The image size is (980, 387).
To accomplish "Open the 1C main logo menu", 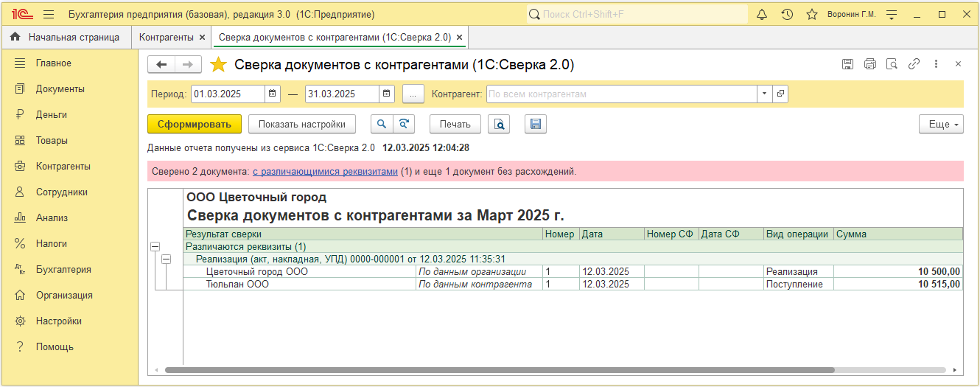I will [x=21, y=14].
